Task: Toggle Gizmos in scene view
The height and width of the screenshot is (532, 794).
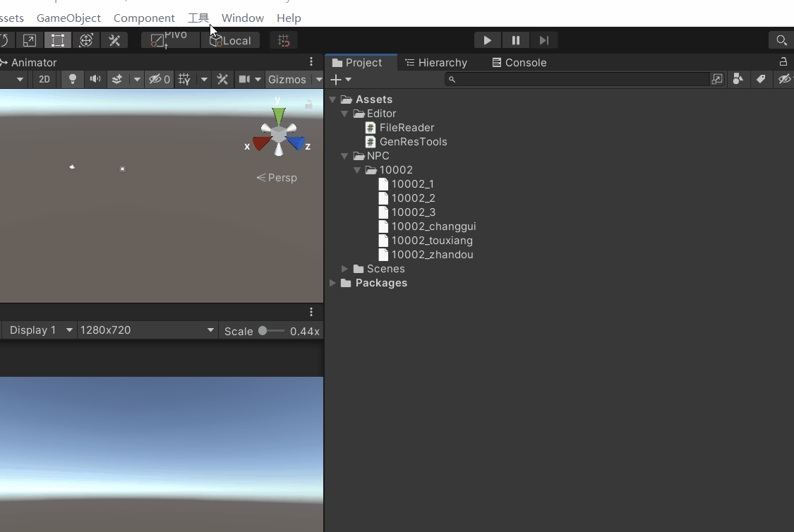Action: coord(287,80)
